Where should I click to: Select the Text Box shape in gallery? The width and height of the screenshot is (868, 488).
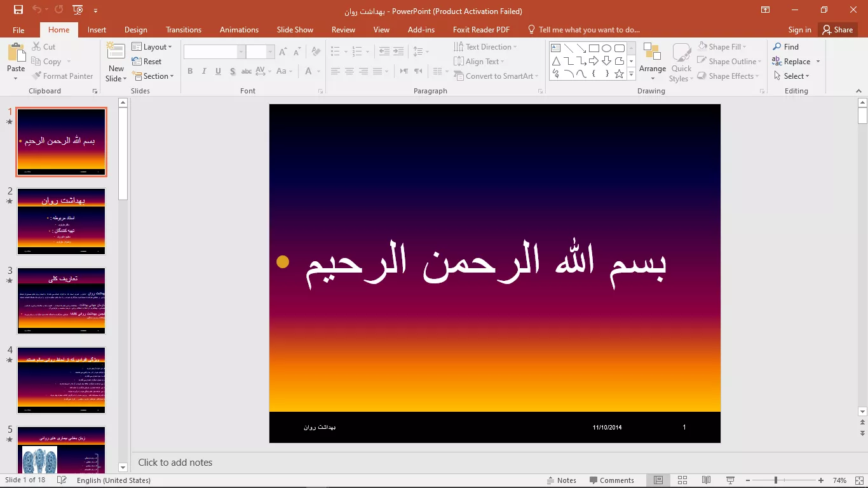pos(555,48)
